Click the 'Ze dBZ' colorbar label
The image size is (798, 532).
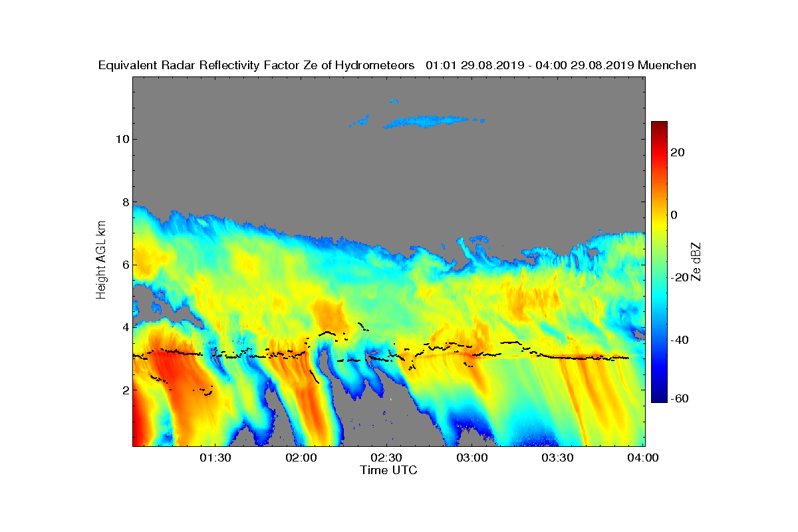click(696, 261)
